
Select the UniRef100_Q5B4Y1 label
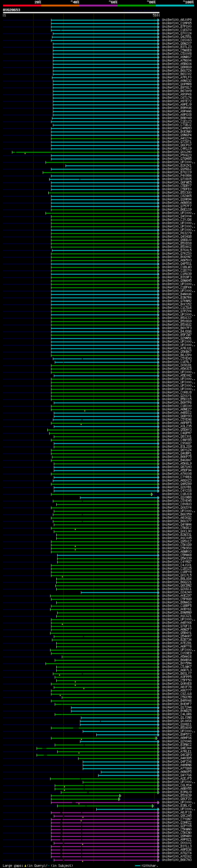pyautogui.click(x=177, y=633)
